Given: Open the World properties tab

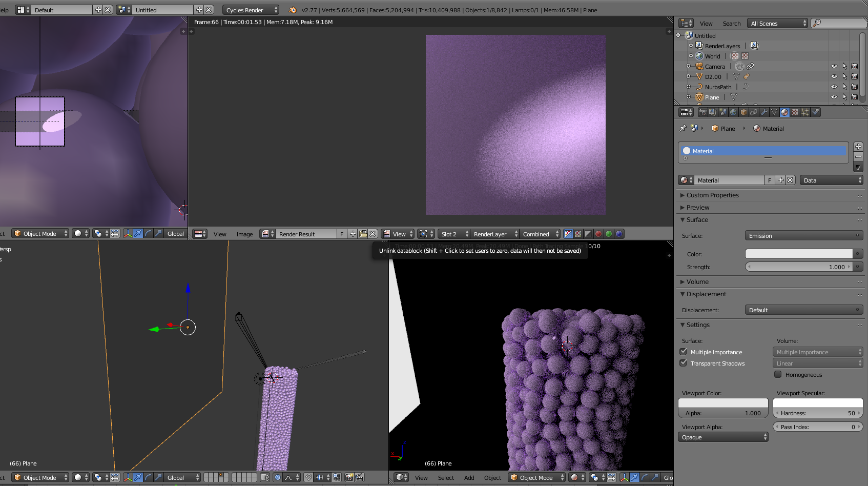Looking at the screenshot, I should click(x=733, y=112).
